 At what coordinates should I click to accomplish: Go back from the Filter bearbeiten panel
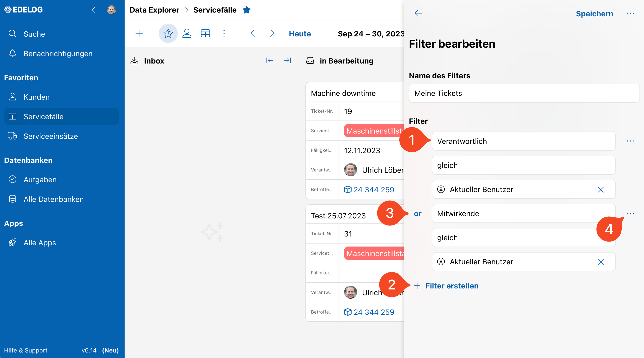pyautogui.click(x=418, y=13)
